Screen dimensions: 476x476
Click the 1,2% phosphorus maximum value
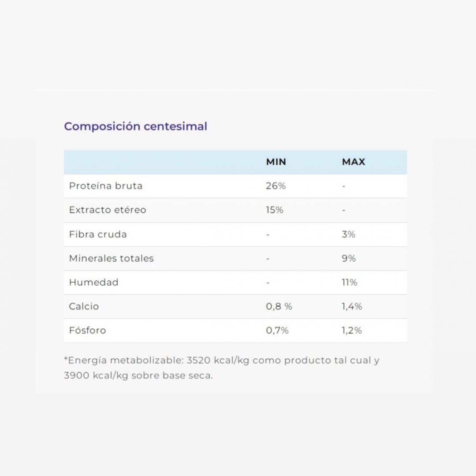(x=352, y=331)
